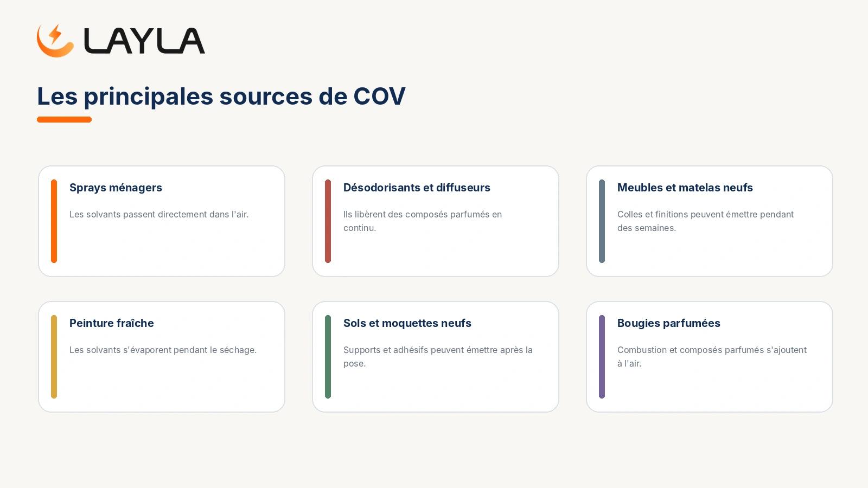Click description 'Colles et finitions peuvent émettre'

tap(705, 221)
